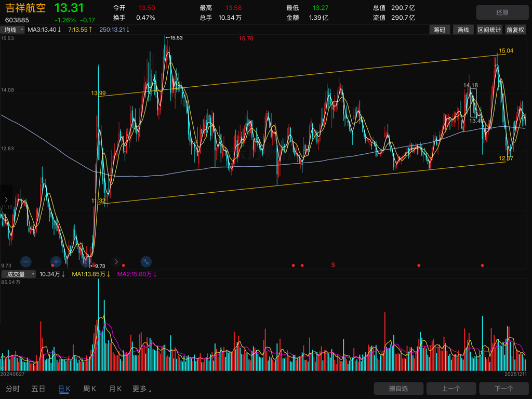Click the 15.04 channel line endpoint label
532x399 pixels.
pos(506,51)
